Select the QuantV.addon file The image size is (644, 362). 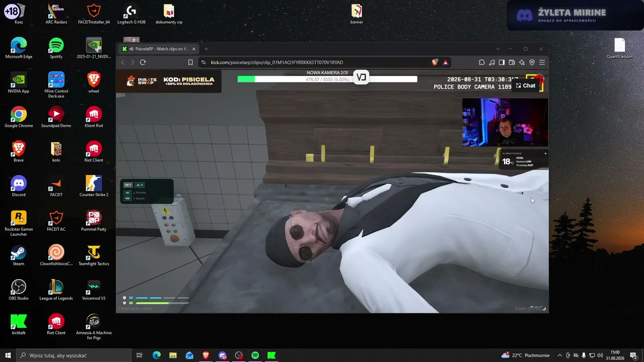coord(619,48)
